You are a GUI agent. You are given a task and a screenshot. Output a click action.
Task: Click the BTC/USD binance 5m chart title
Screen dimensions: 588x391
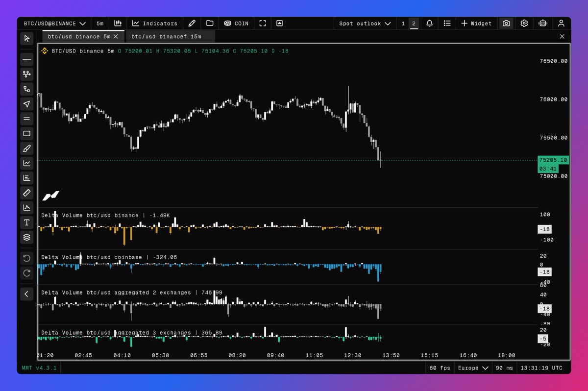(83, 51)
